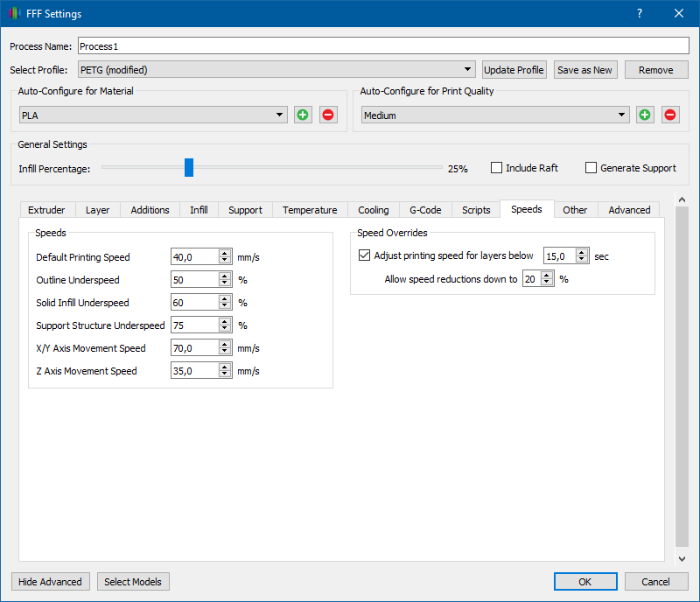This screenshot has width=700, height=602.
Task: Increase Support Structure Underspeed with up arrow
Action: [225, 321]
